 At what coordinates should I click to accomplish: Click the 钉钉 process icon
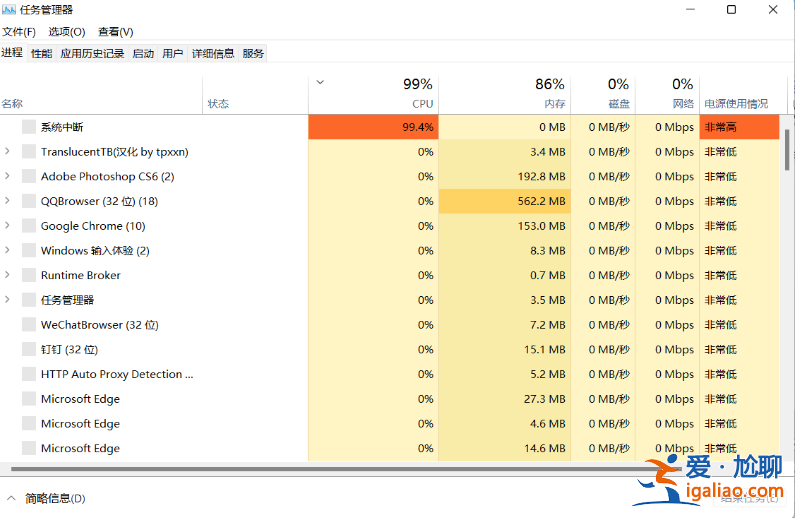(x=29, y=349)
